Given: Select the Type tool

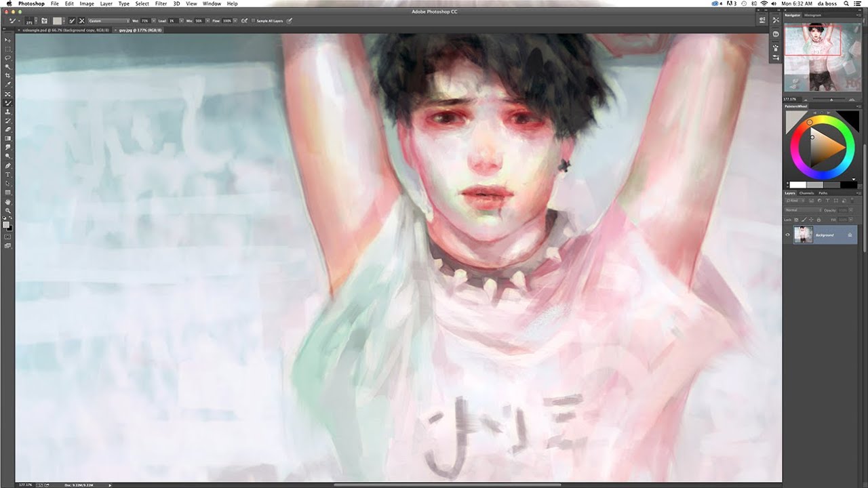Looking at the screenshot, I should pyautogui.click(x=7, y=174).
